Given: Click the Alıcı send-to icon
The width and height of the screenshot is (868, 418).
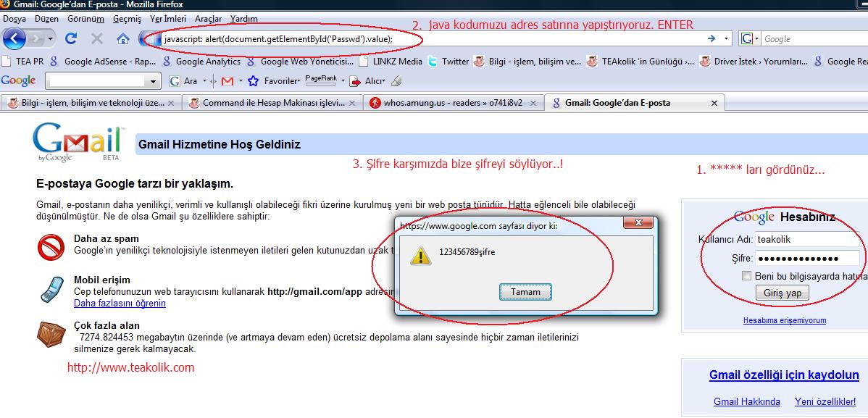Looking at the screenshot, I should click(355, 81).
